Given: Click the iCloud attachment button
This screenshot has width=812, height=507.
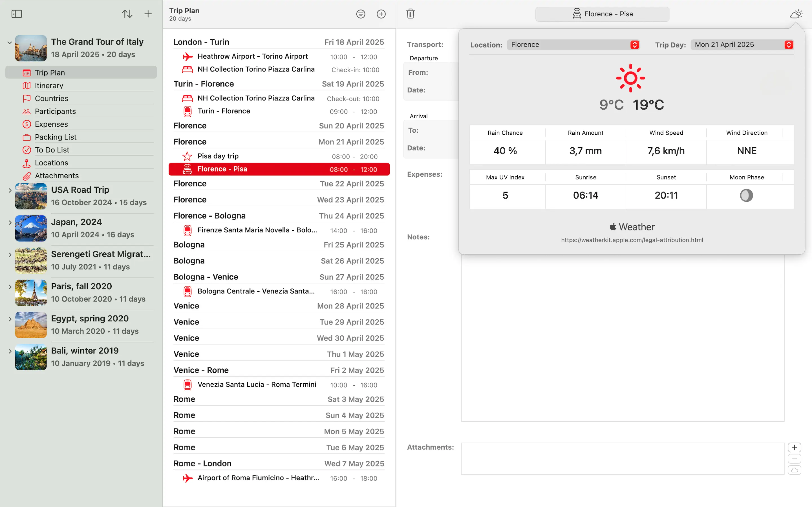Looking at the screenshot, I should (794, 470).
